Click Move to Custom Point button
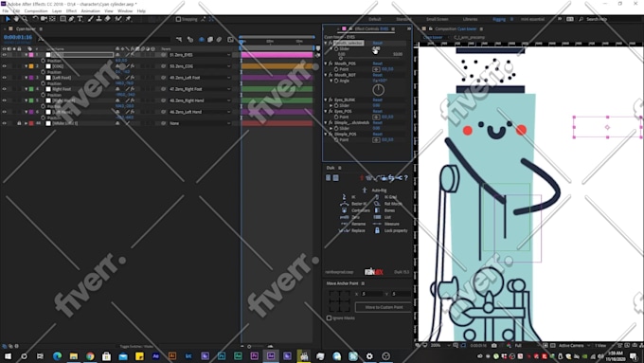The width and height of the screenshot is (644, 363). point(384,307)
